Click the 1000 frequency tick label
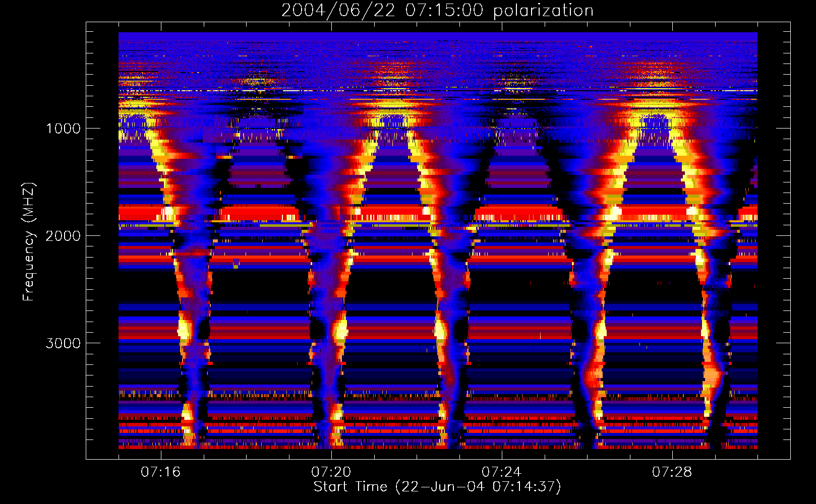The image size is (816, 504). pos(63,129)
